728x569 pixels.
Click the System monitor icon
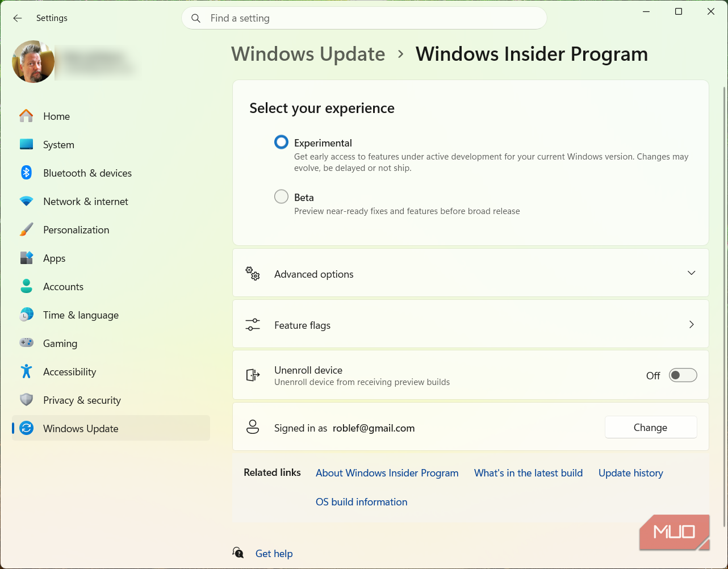(26, 144)
